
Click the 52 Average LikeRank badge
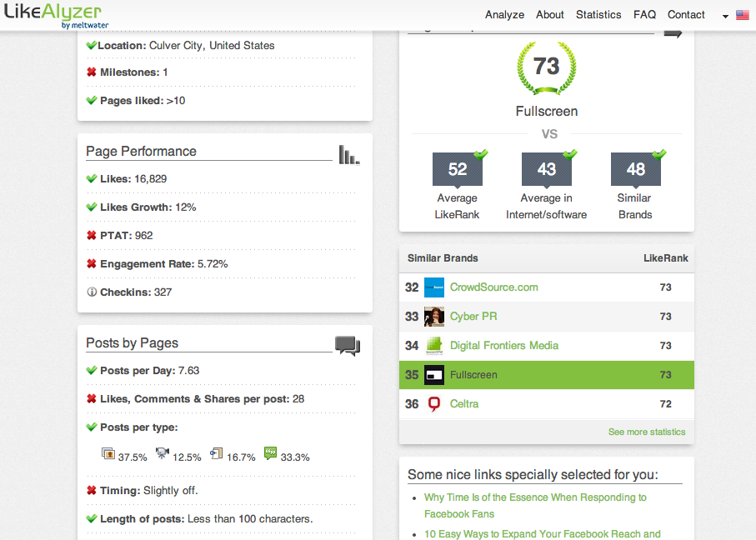[x=458, y=169]
